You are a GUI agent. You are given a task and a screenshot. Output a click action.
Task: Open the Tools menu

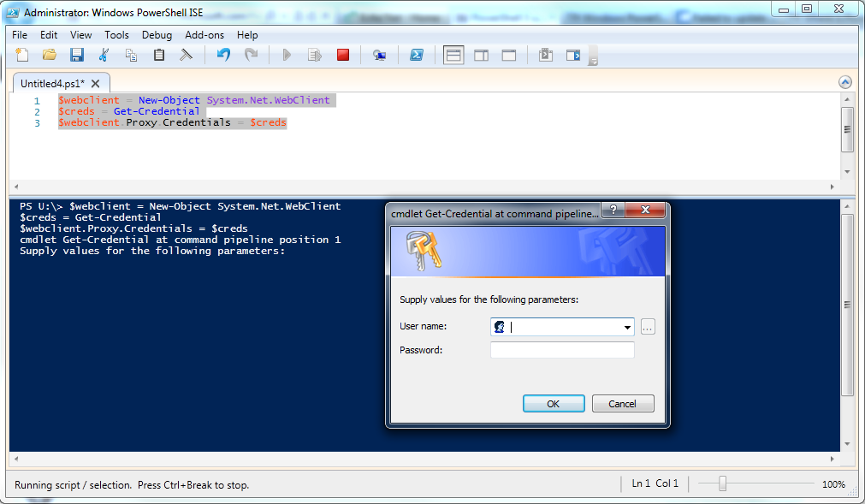pyautogui.click(x=116, y=35)
